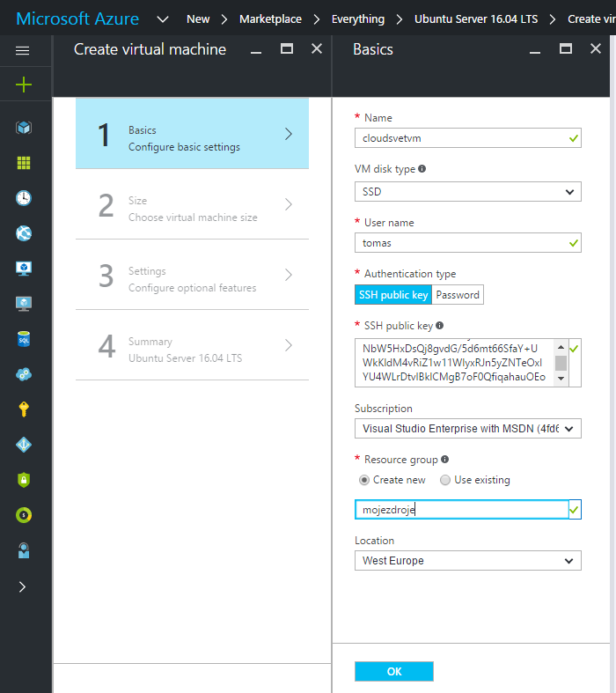Open the green circle billing icon
This screenshot has height=693, width=616.
coord(24,515)
